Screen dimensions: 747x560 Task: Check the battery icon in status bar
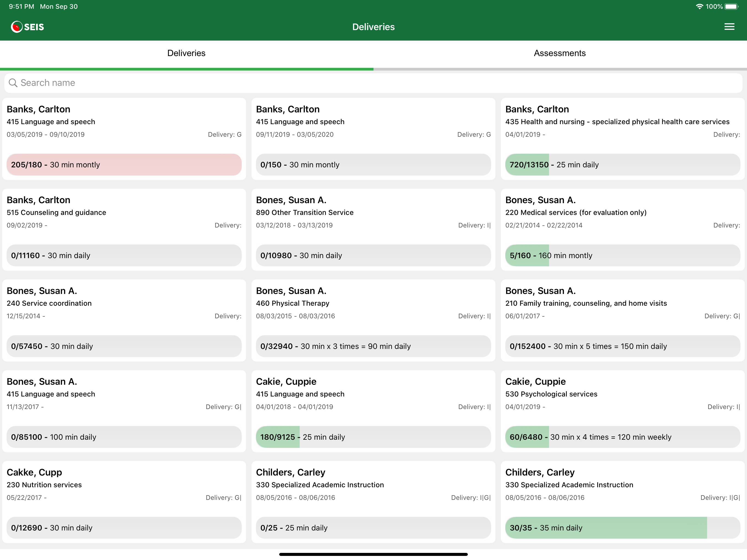731,6
